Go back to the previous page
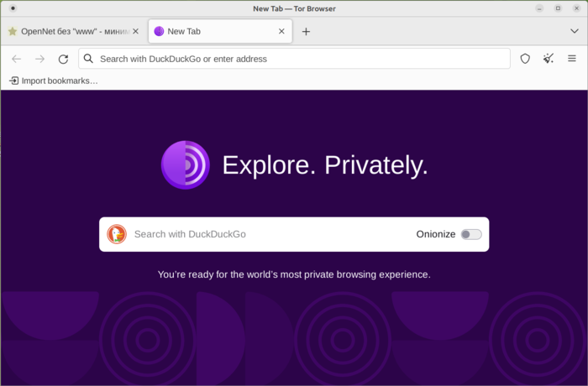Image resolution: width=588 pixels, height=386 pixels. point(17,59)
